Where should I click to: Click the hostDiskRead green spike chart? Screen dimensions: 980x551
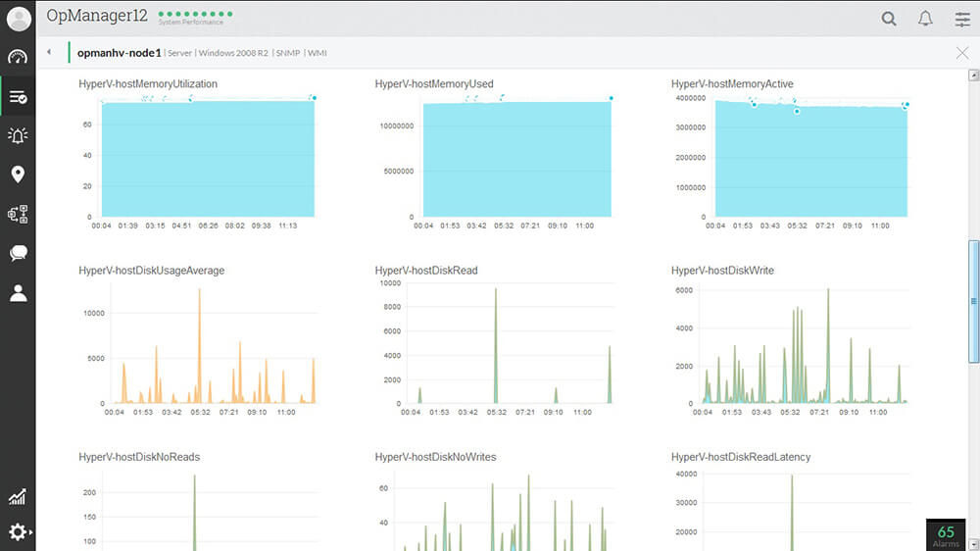(511, 345)
